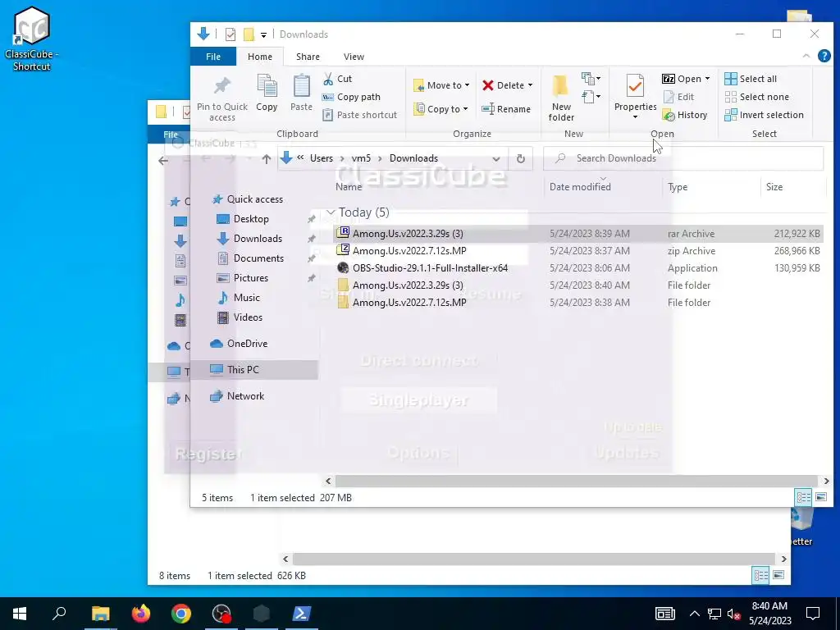
Task: Sort by Date modified column
Action: pos(580,187)
